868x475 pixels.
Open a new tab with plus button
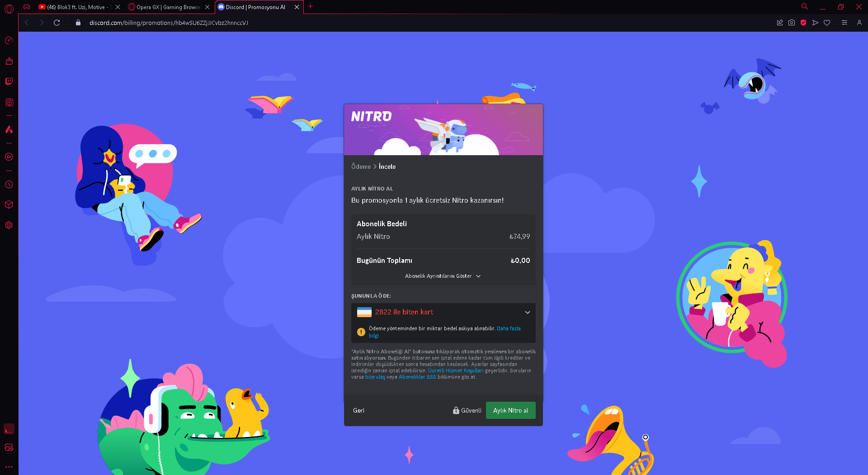pos(311,7)
